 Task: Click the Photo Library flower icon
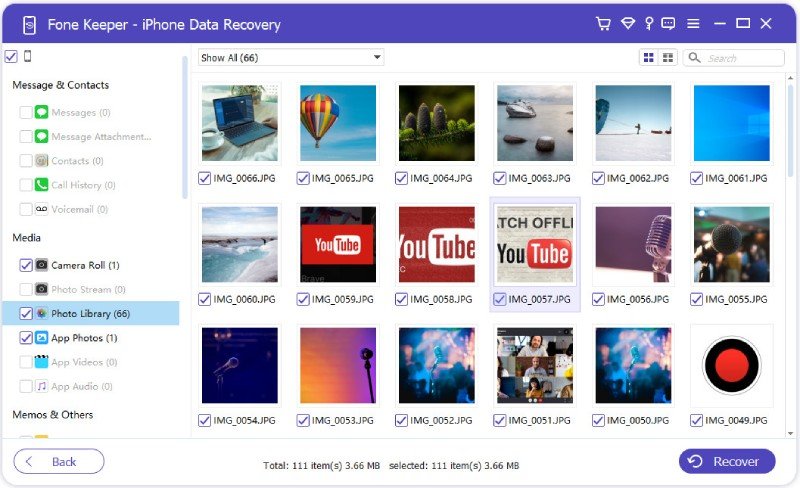41,313
